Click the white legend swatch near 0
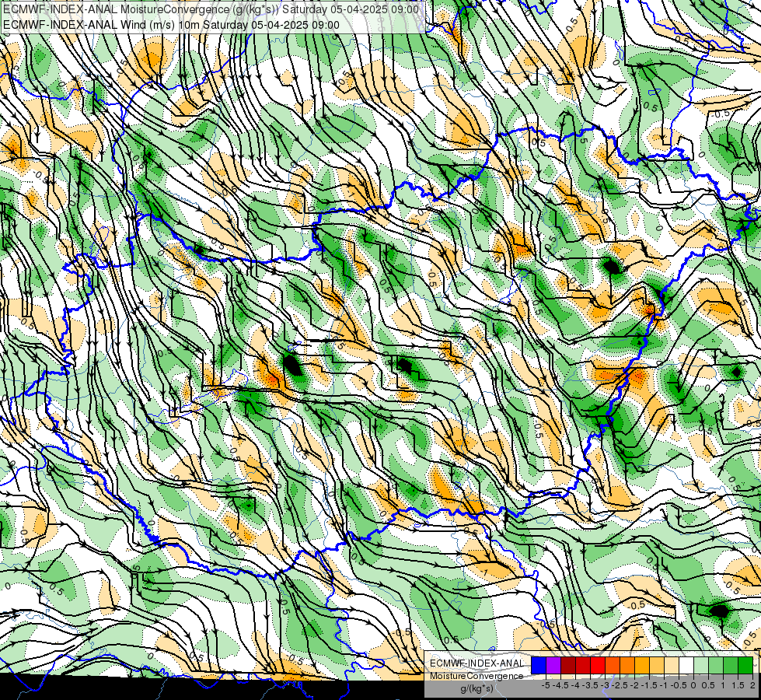Viewport: 761px width, 700px height. point(686,665)
